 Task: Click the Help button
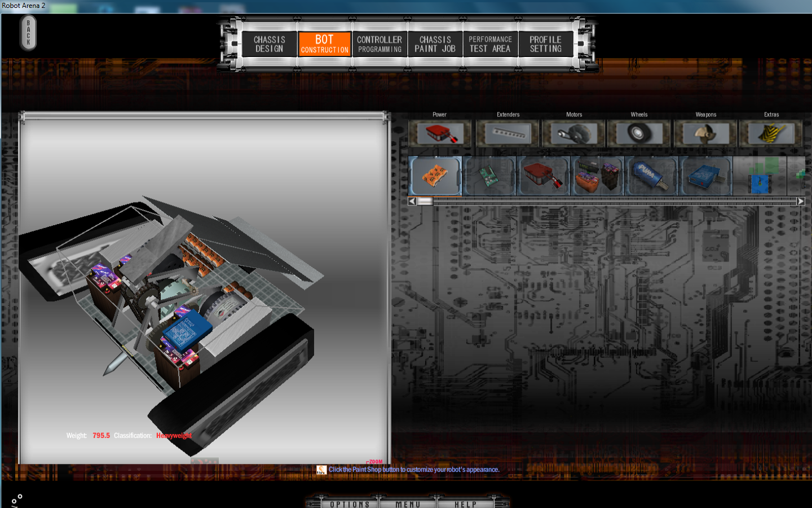tap(465, 504)
